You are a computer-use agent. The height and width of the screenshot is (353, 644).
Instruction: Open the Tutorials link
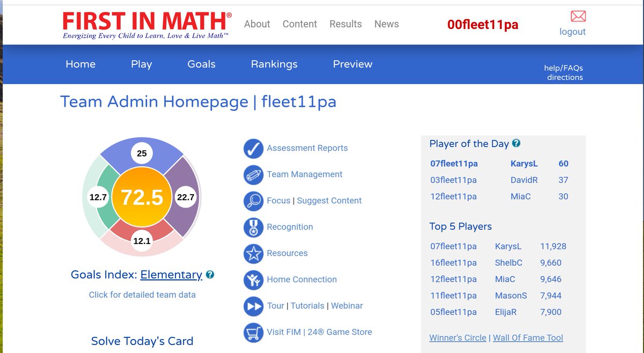click(x=308, y=306)
